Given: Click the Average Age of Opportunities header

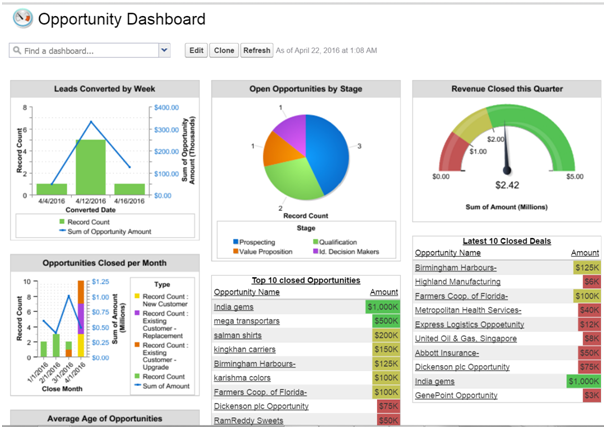Looking at the screenshot, I should [x=105, y=419].
